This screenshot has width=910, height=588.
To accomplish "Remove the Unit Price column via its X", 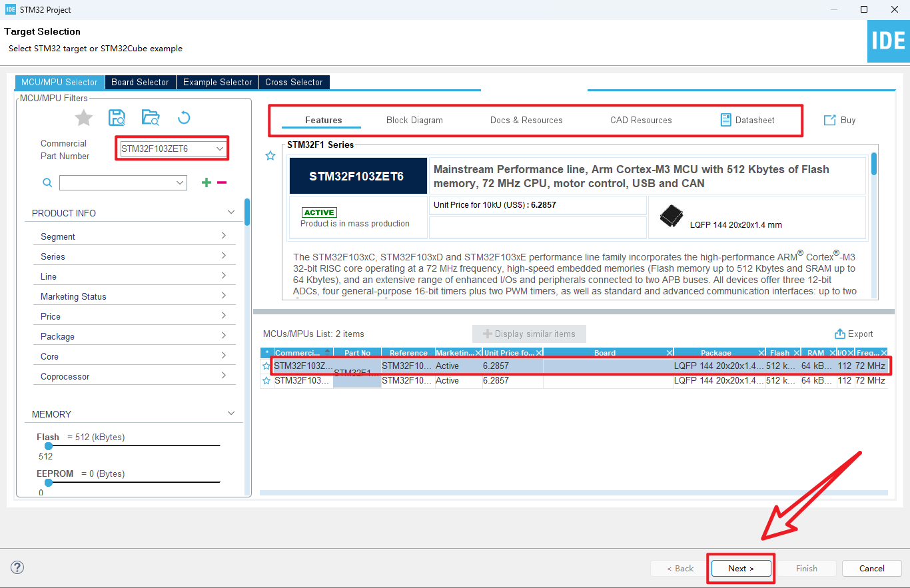I will pos(540,353).
